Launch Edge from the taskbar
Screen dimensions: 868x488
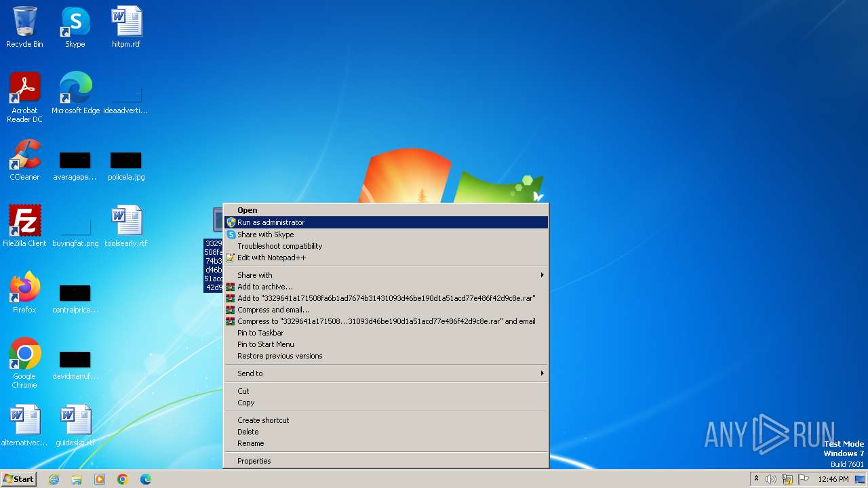tap(146, 479)
